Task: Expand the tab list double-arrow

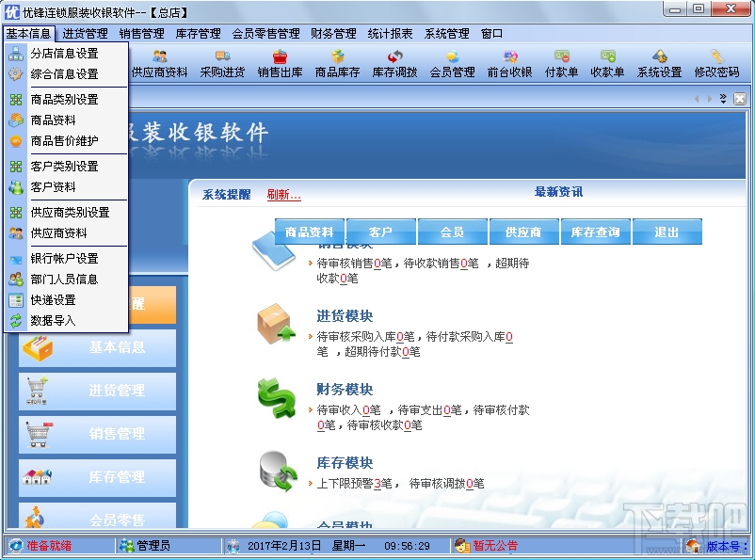Action: [x=723, y=99]
